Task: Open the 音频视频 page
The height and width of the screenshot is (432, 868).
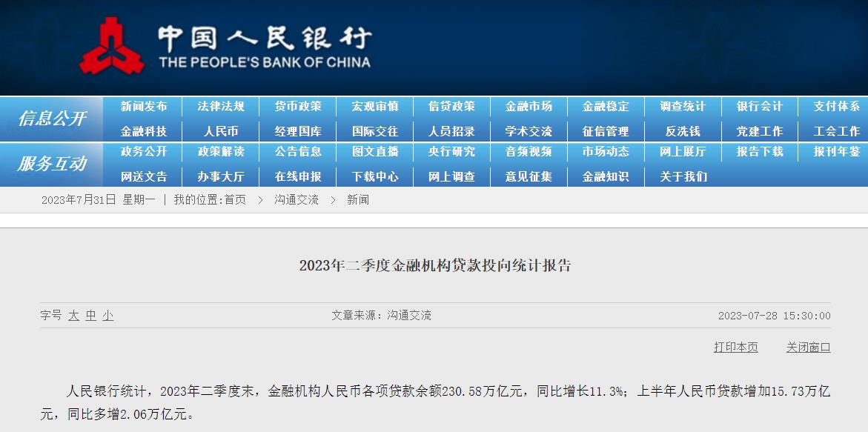Action: tap(529, 152)
